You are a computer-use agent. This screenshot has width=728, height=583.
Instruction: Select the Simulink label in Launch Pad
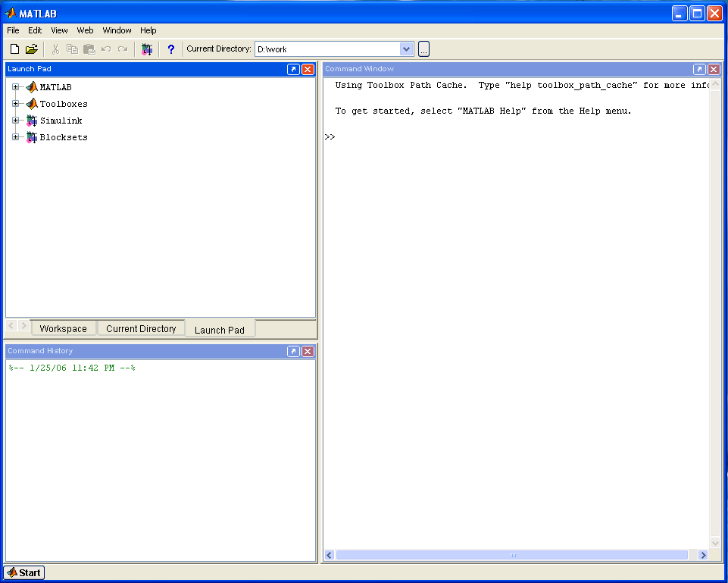(61, 121)
